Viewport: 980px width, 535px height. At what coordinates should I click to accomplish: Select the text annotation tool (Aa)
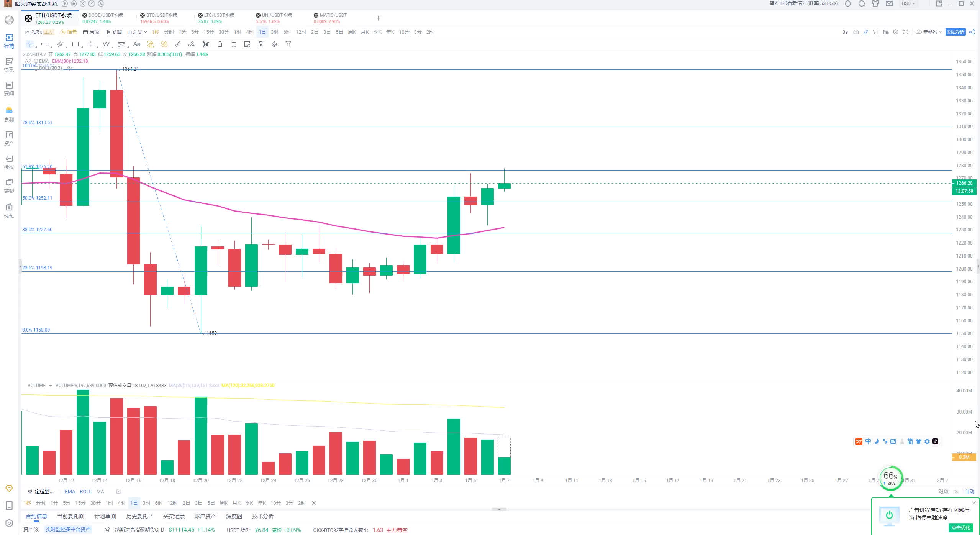136,44
